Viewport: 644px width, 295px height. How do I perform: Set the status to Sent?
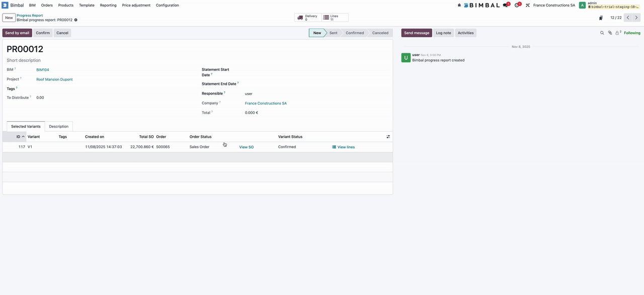coord(333,33)
